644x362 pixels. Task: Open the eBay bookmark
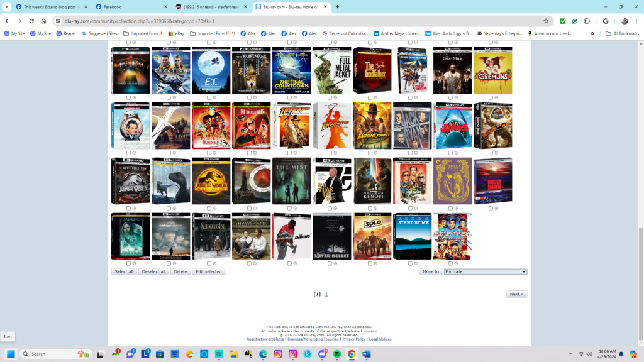coord(175,33)
